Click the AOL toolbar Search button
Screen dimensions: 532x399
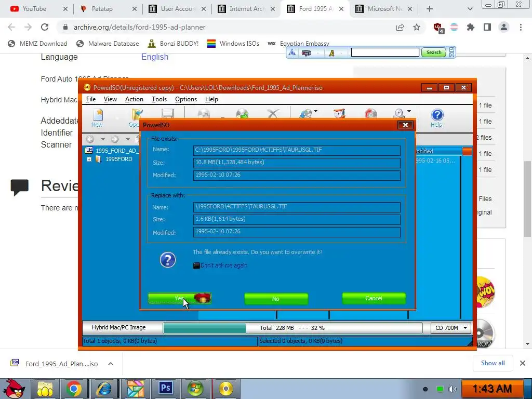pos(434,52)
